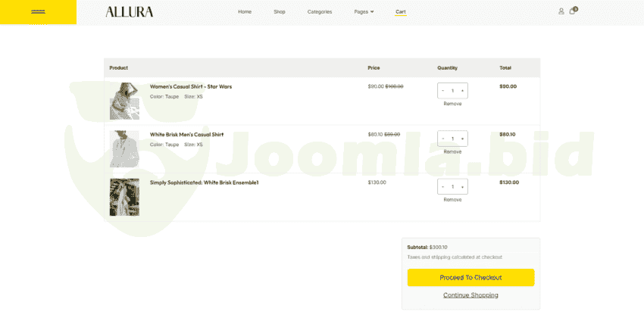Open the Categories menu item

coord(320,11)
